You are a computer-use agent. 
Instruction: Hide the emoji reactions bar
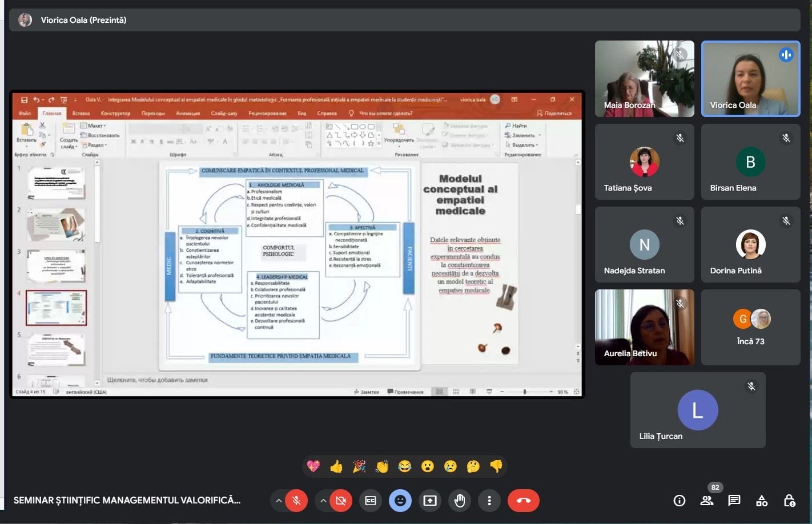(x=400, y=501)
